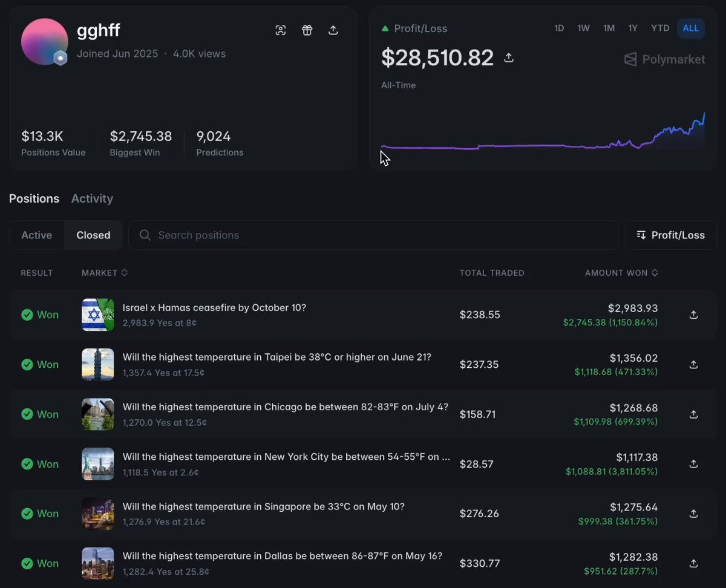Click the gift icon in profile header
This screenshot has height=588, width=726.
[307, 30]
